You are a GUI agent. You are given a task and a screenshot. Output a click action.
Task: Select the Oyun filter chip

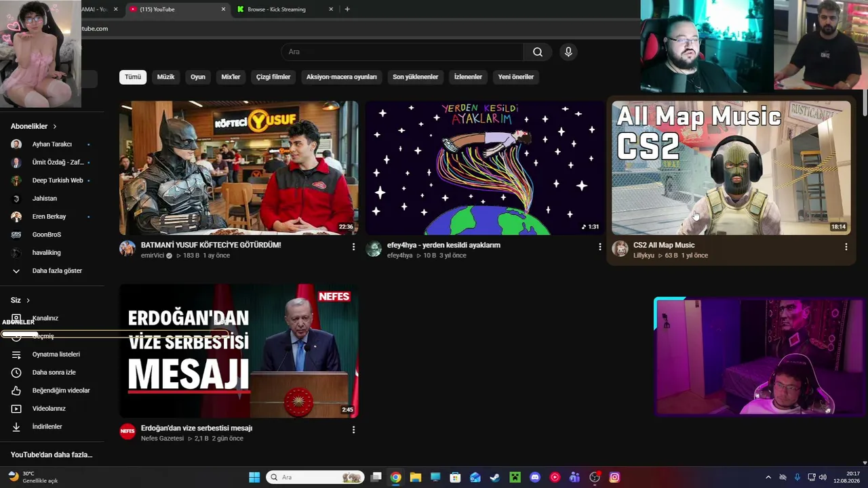[x=198, y=77]
